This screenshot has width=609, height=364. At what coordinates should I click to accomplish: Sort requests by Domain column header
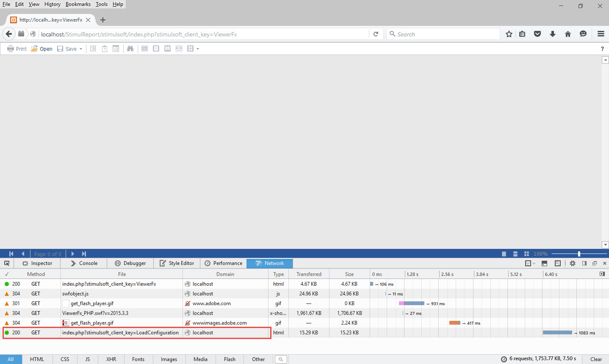point(225,274)
